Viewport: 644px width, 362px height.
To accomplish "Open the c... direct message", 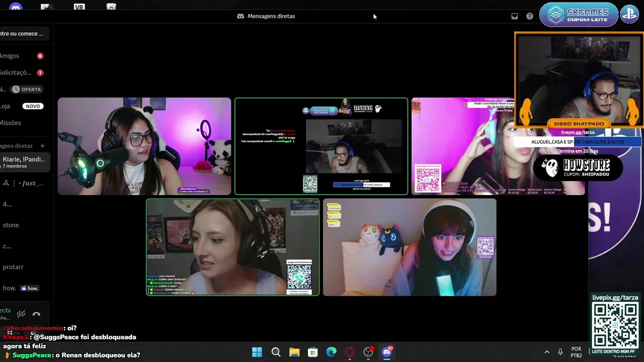I will coord(24,246).
